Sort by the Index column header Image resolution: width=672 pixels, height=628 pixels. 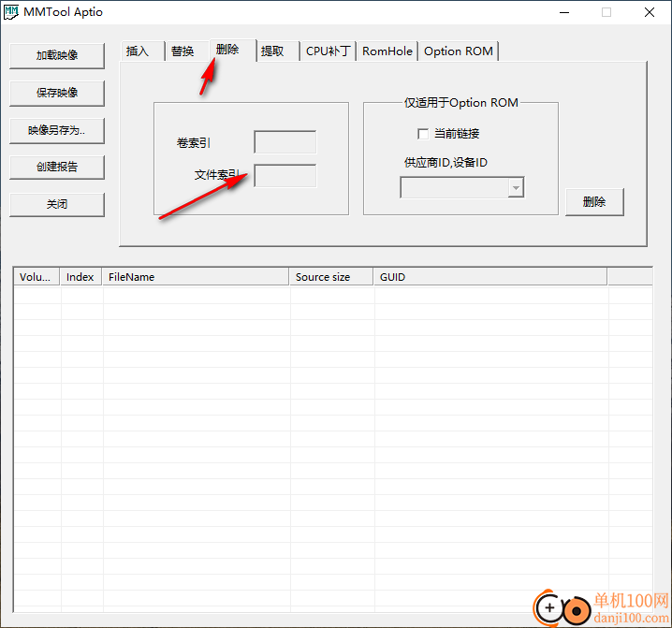(80, 277)
